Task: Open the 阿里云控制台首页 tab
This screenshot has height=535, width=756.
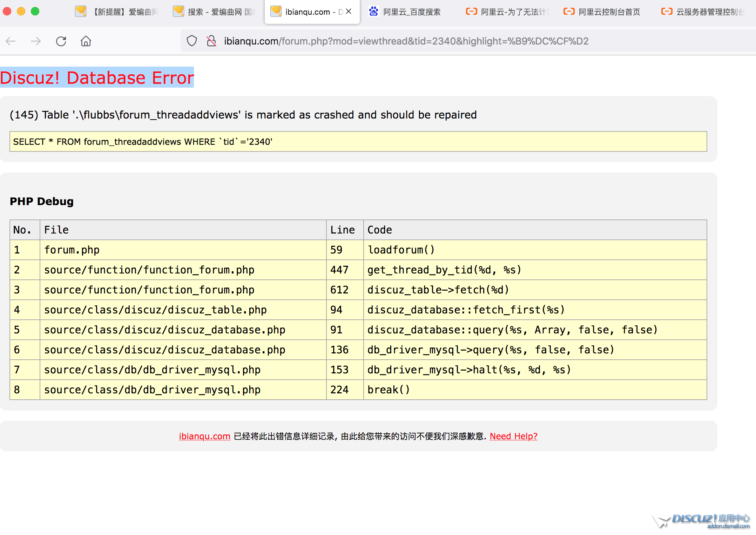Action: coord(605,12)
